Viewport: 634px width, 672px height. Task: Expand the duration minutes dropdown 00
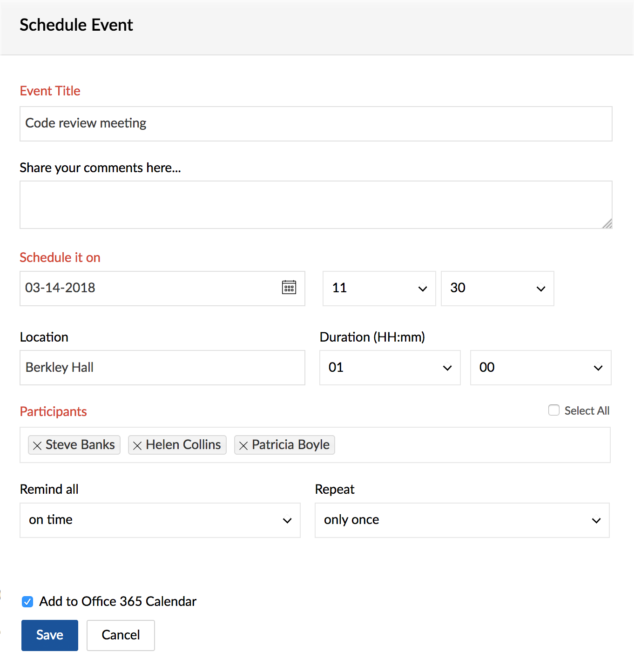tap(541, 368)
